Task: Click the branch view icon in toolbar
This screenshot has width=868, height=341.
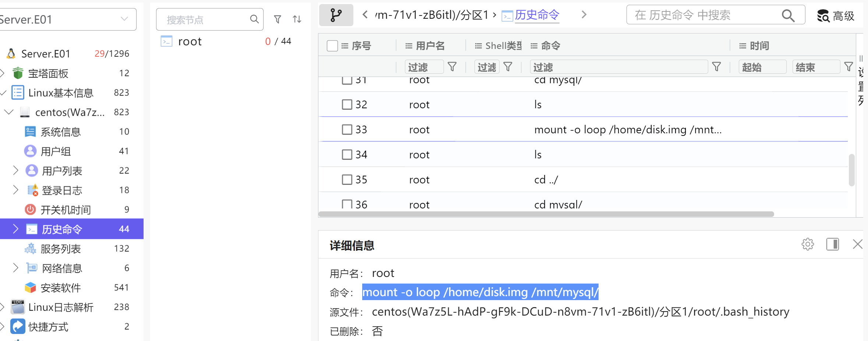Action: (x=336, y=15)
